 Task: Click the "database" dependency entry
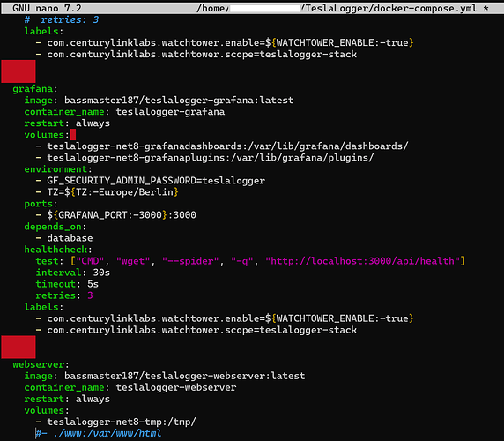coord(70,238)
